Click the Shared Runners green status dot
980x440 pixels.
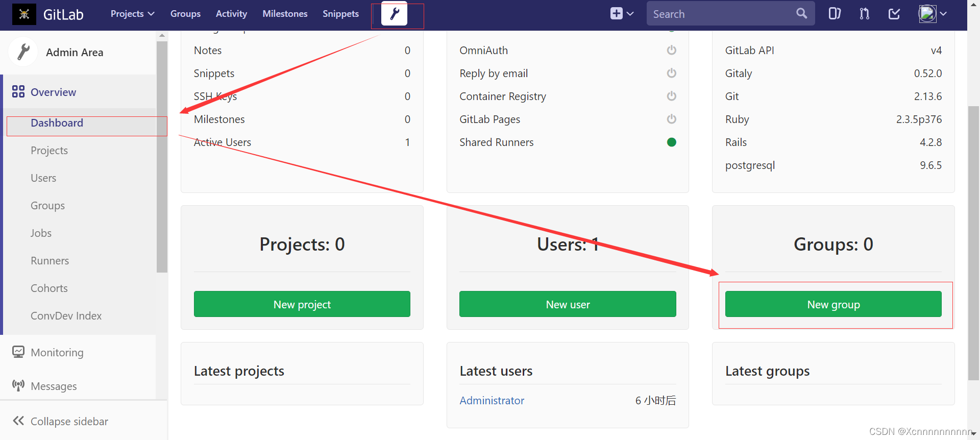click(672, 142)
